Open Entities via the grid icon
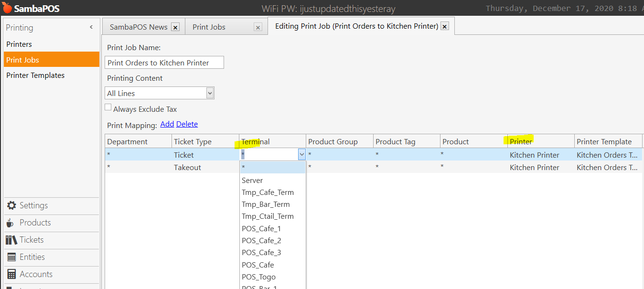This screenshot has height=289, width=644. click(11, 257)
